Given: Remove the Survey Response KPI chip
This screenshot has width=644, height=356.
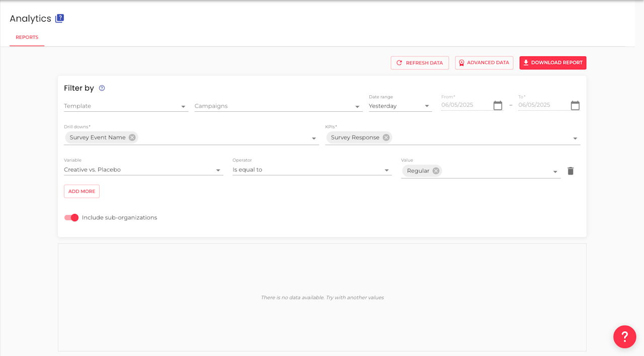Looking at the screenshot, I should coord(386,137).
